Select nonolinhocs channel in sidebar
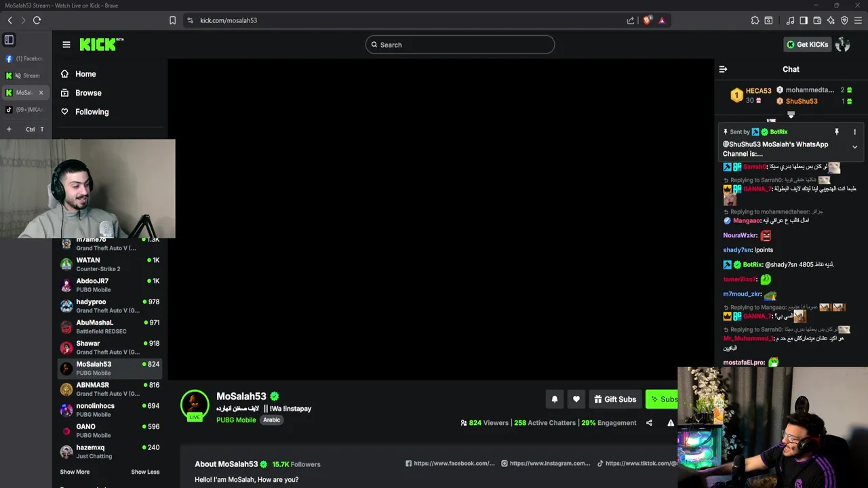This screenshot has height=488, width=868. pos(110,410)
